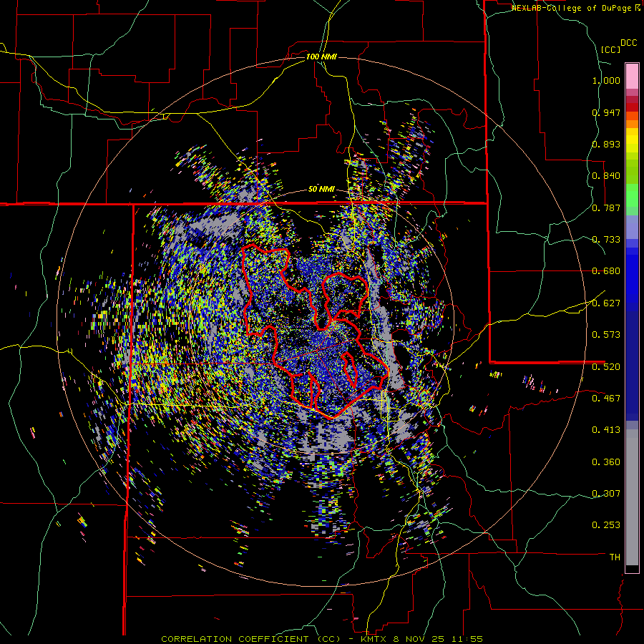Click the 0.307 scale value

[606, 494]
